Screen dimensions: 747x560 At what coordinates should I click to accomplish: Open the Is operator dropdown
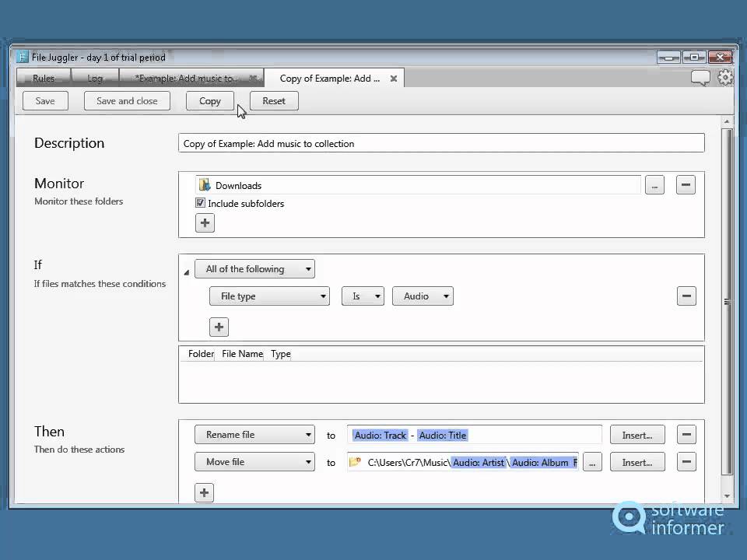(x=363, y=296)
